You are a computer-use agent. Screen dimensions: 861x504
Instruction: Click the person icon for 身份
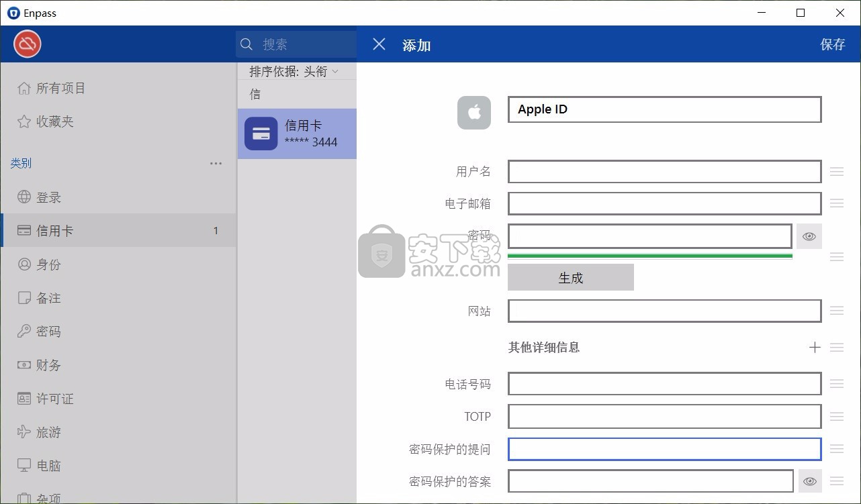[24, 264]
